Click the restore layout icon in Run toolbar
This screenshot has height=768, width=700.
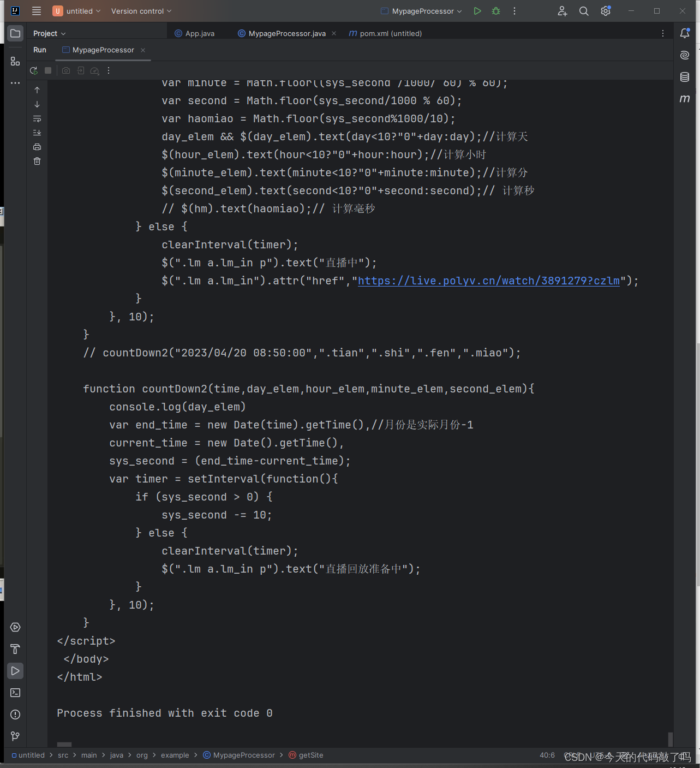81,70
